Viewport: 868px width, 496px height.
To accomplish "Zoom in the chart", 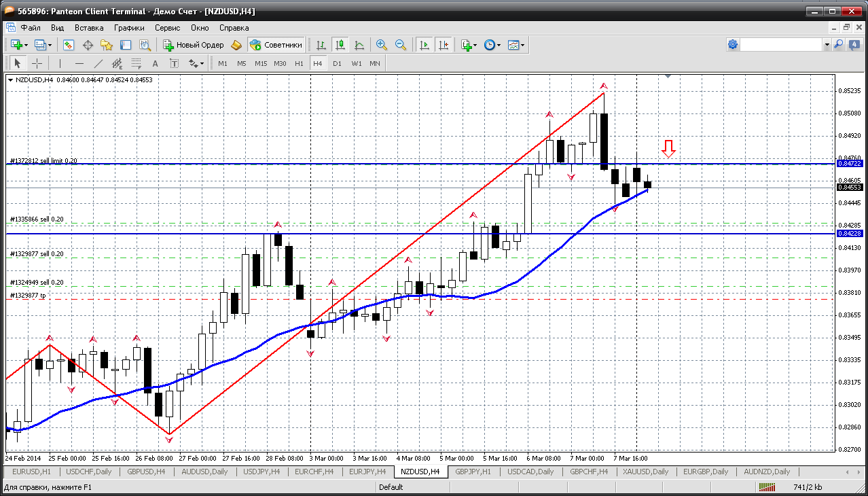I will [382, 45].
